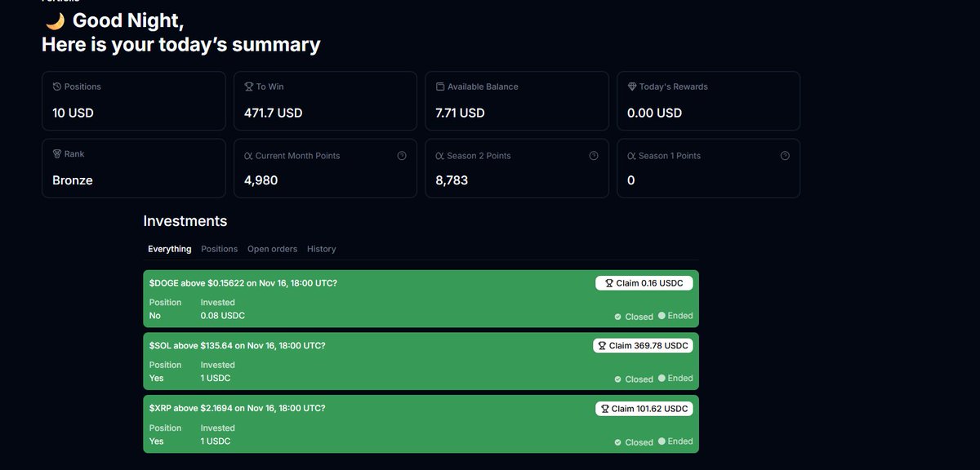980x470 pixels.
Task: Select the Everything tab
Action: tap(170, 249)
